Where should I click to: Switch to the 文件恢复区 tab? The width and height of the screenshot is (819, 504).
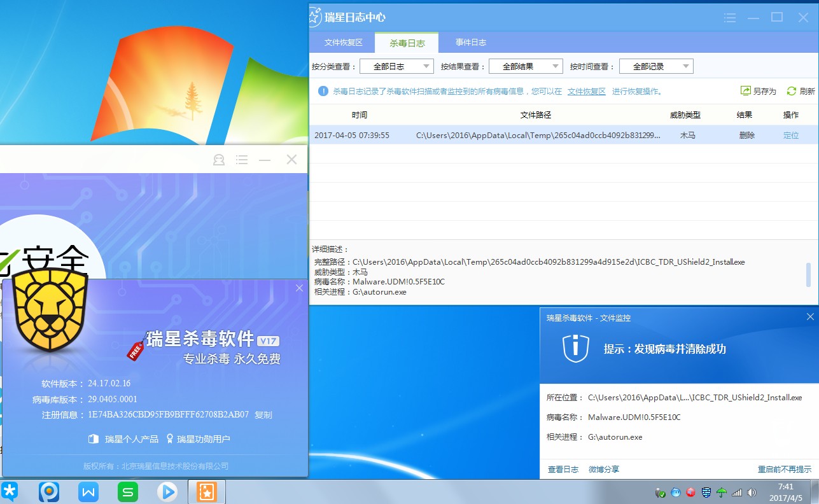click(x=343, y=43)
